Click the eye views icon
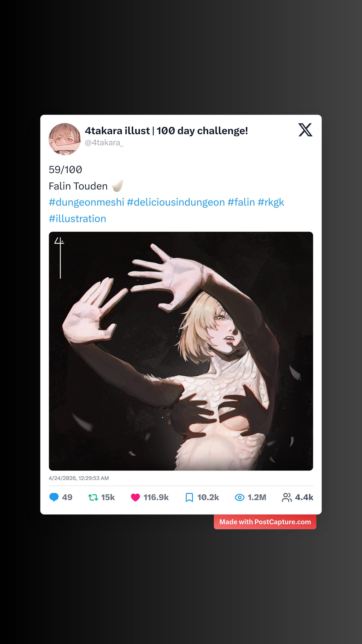The height and width of the screenshot is (644, 362). tap(239, 497)
